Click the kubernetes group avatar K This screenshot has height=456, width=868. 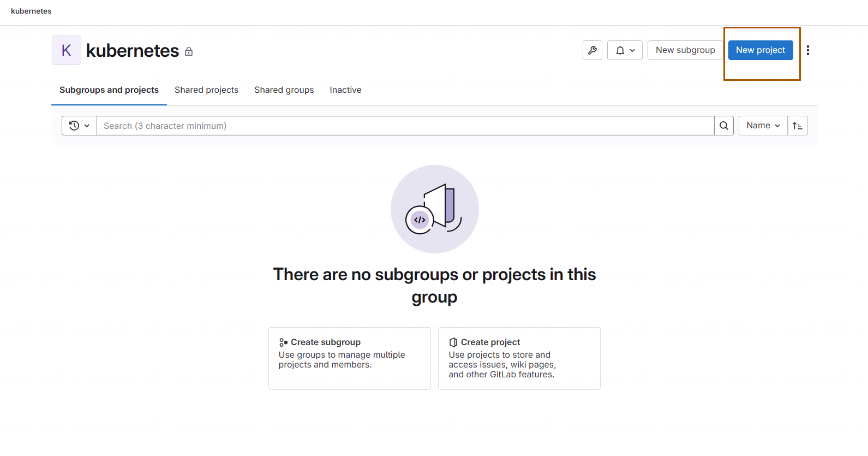tap(67, 50)
